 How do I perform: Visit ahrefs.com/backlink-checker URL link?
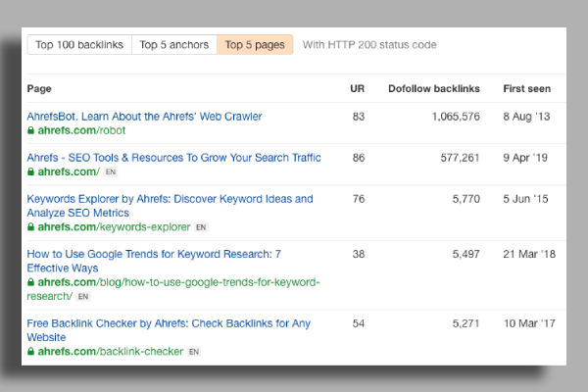(110, 352)
